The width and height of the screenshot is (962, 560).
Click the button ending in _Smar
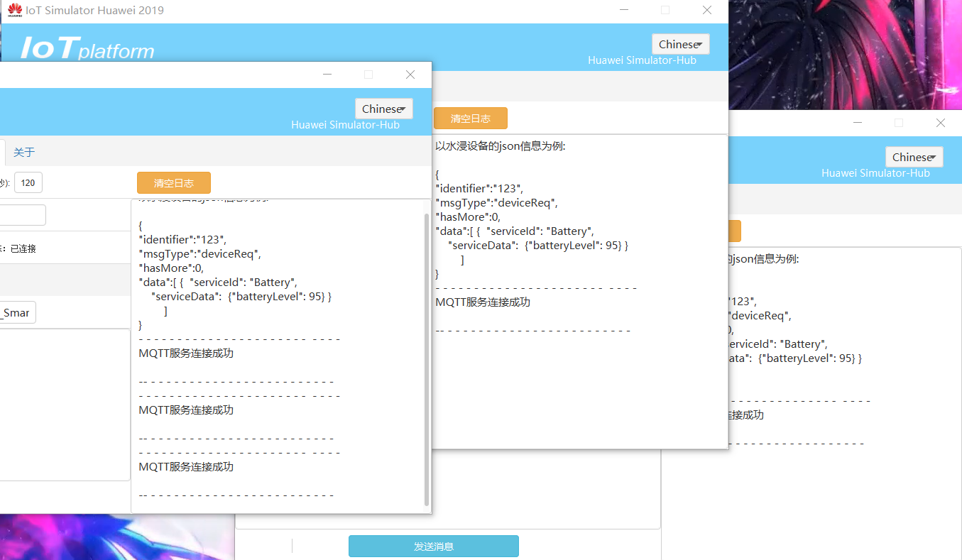[x=18, y=312]
